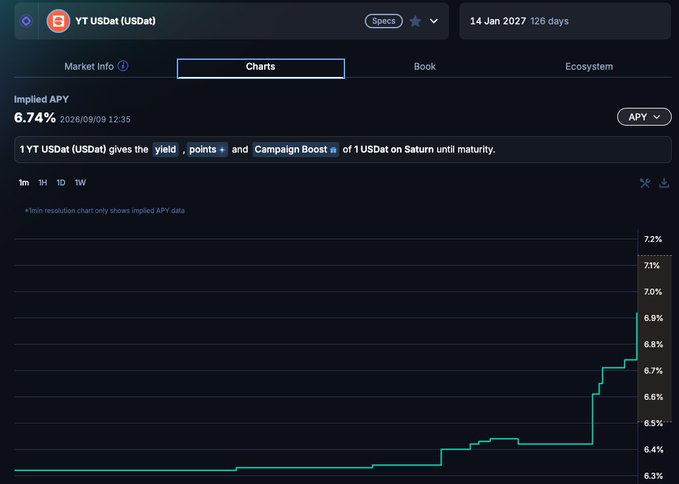The width and height of the screenshot is (679, 484).
Task: Expand the market selector chevron
Action: tap(433, 21)
